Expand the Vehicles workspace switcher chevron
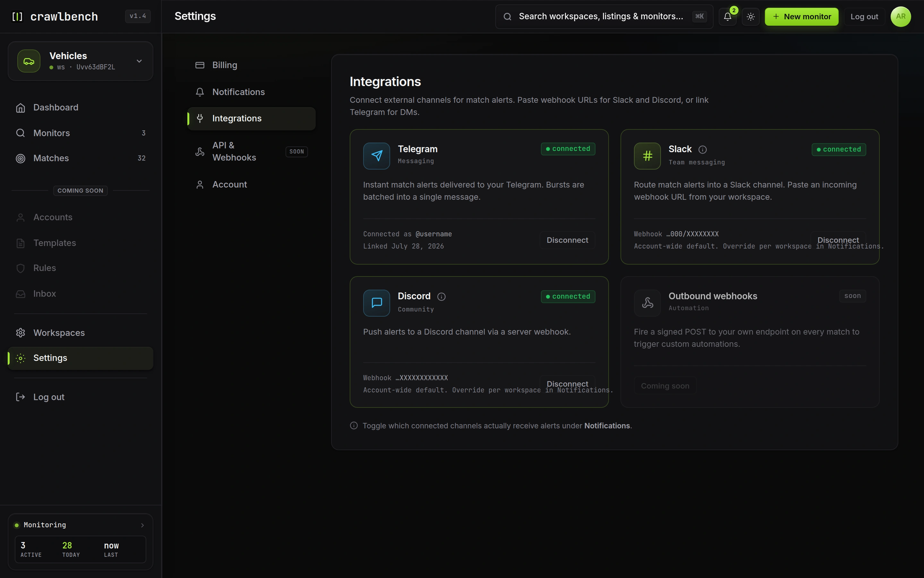 (139, 61)
